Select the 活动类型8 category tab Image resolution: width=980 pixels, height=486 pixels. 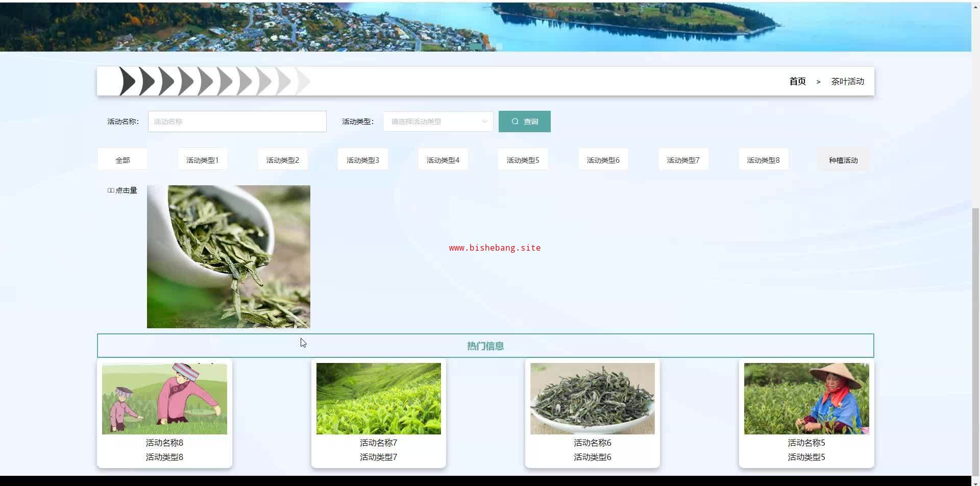coord(763,160)
